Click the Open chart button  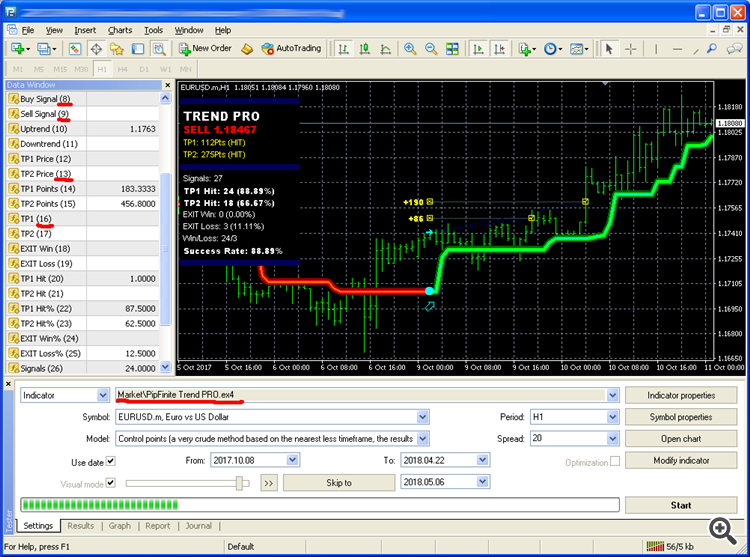click(681, 438)
